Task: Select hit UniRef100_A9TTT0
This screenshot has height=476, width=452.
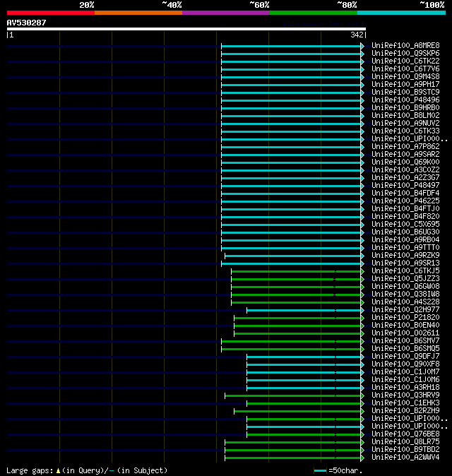Action: pos(405,247)
